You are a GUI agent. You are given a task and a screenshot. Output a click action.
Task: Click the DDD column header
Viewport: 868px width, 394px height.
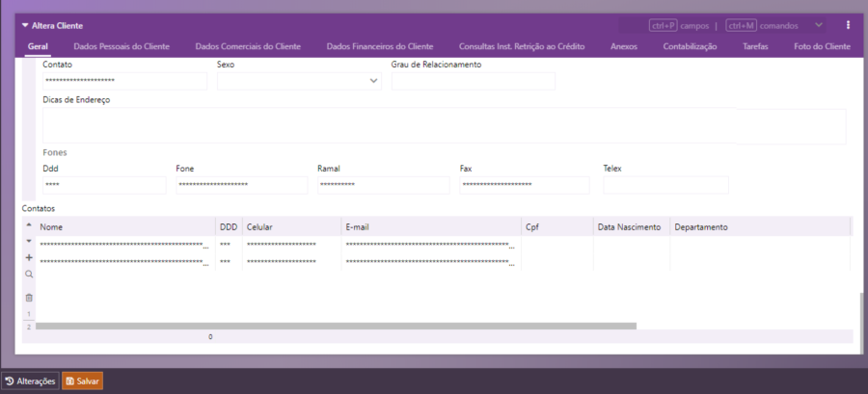(230, 227)
